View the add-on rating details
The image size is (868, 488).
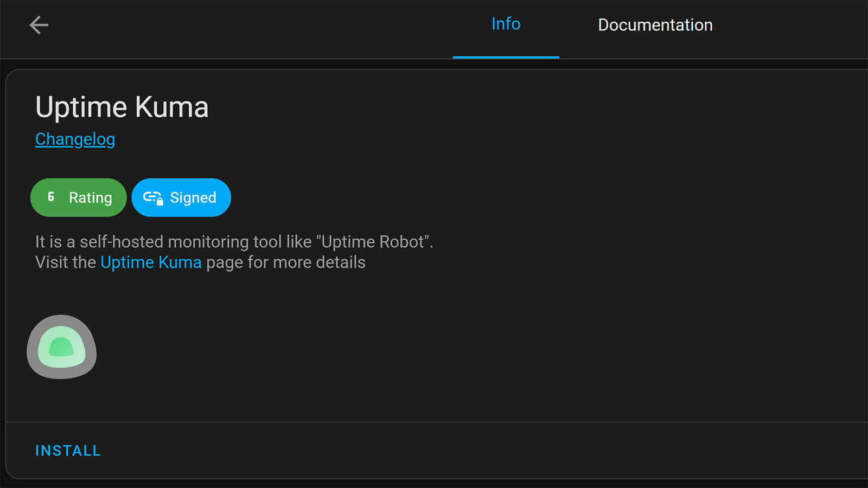tap(78, 197)
